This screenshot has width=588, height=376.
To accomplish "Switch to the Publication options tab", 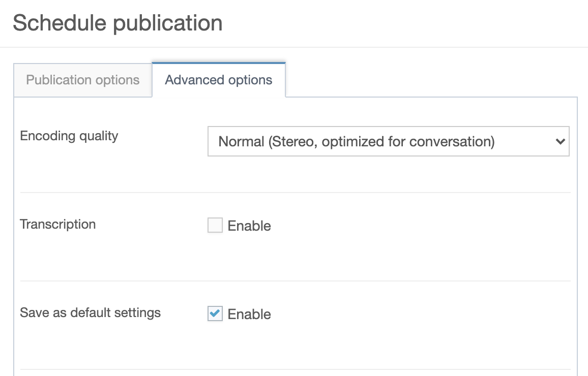I will (83, 80).
